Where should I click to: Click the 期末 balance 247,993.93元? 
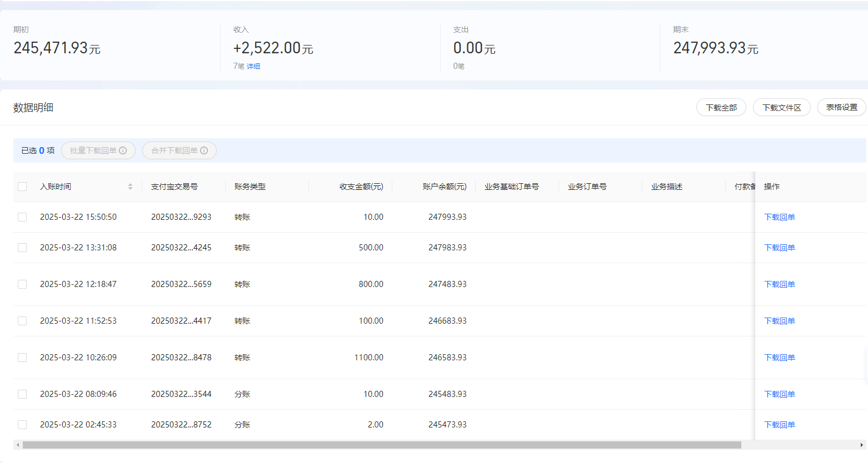(716, 48)
